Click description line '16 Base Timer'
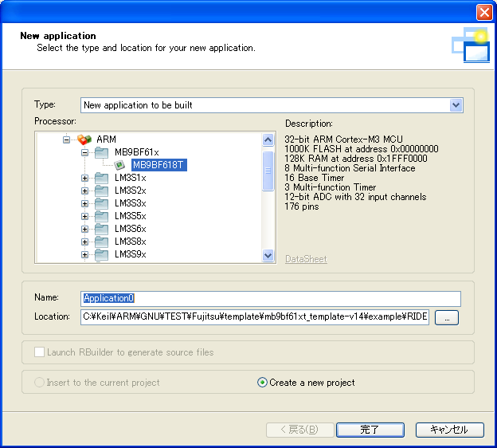 tap(314, 178)
